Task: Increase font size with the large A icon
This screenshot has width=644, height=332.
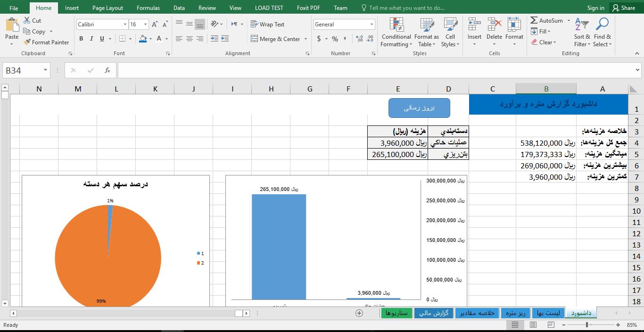Action: (x=155, y=25)
